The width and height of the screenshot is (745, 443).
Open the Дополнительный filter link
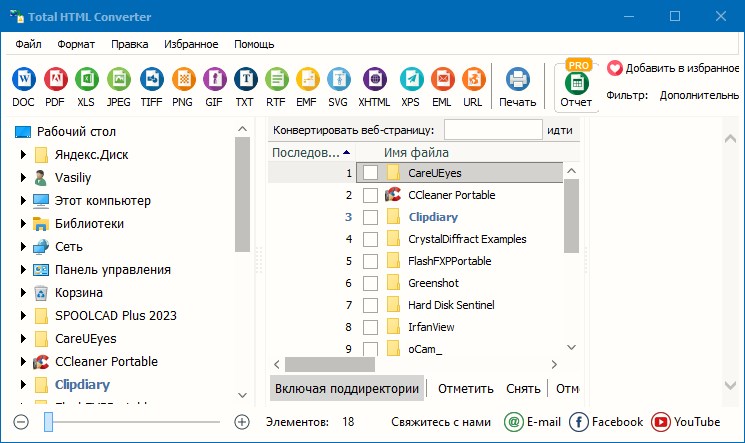tap(699, 95)
